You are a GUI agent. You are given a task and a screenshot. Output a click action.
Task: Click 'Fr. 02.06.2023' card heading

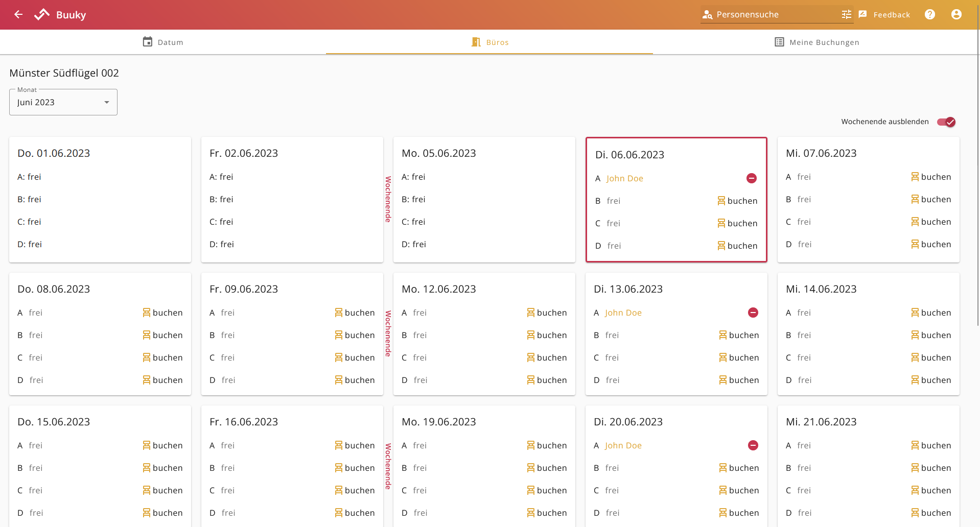tap(244, 153)
